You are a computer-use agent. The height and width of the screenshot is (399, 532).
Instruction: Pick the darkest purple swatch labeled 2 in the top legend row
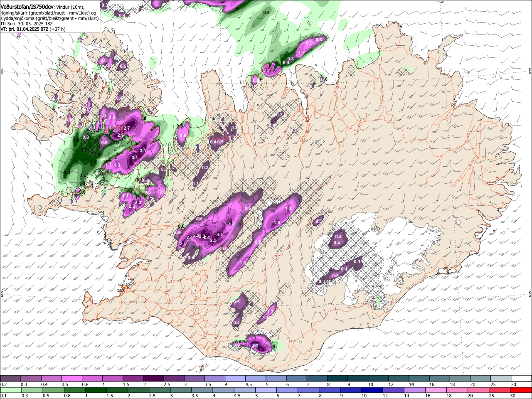153,379
